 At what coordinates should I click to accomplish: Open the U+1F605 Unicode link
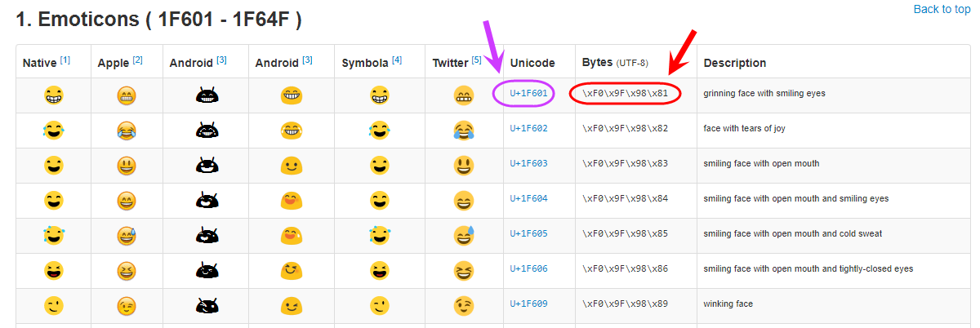pos(528,234)
